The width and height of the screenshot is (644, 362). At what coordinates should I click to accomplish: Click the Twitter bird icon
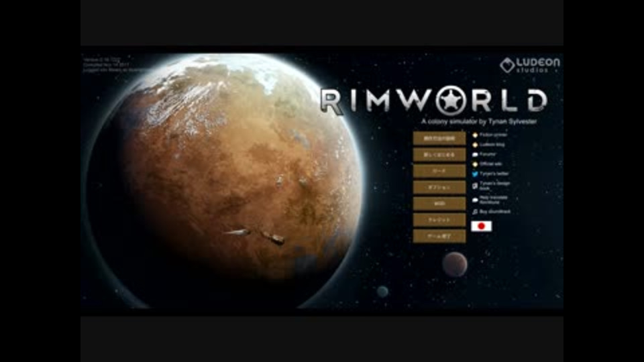click(x=475, y=174)
